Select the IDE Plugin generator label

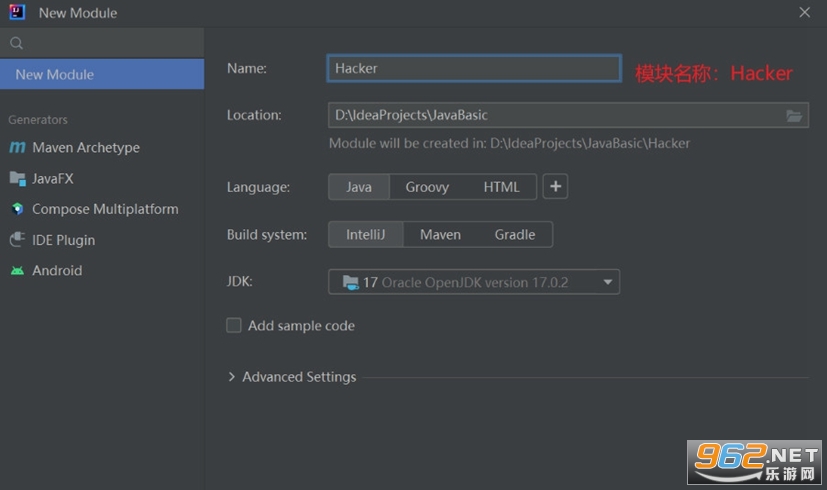point(64,241)
